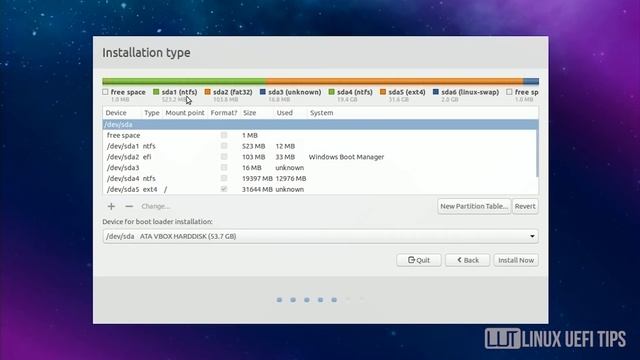Click orange segment of partition bar
The image size is (640, 360).
(394, 81)
